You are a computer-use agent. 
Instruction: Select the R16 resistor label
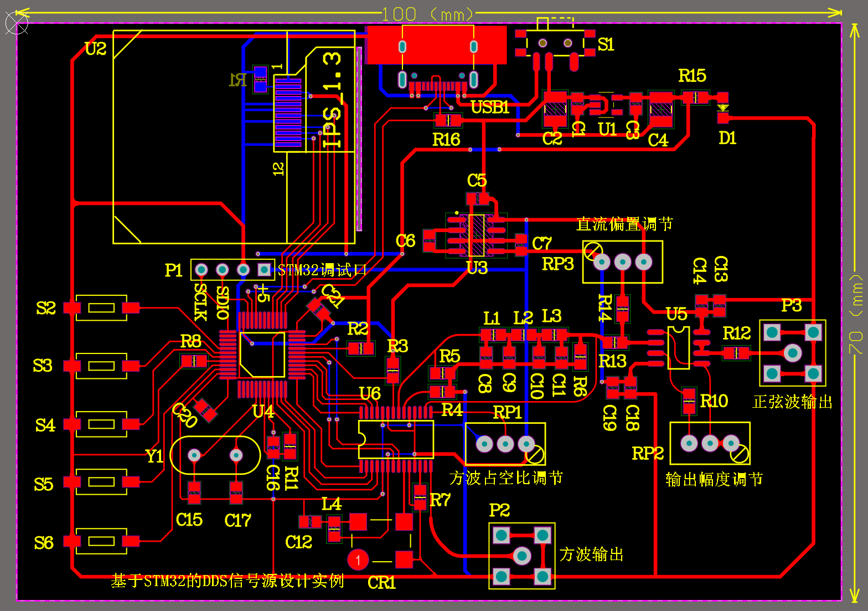coord(446,140)
